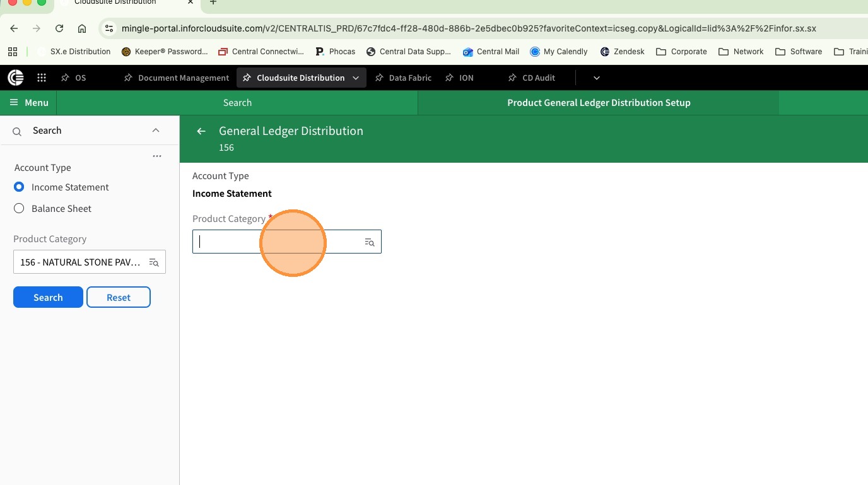
Task: Open lookup for sidebar Product Category
Action: click(x=154, y=262)
